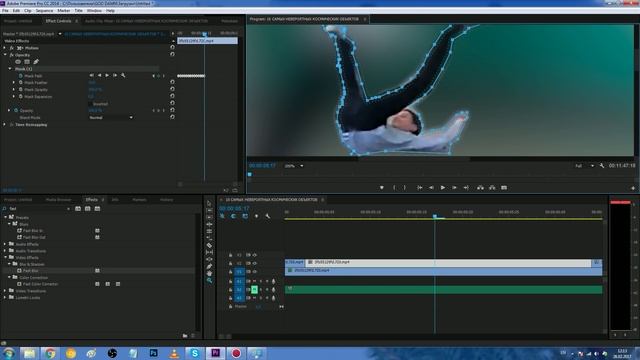Toggle lock on the A1 audio track
Image resolution: width=640 pixels, height=360 pixels.
pyautogui.click(x=230, y=282)
